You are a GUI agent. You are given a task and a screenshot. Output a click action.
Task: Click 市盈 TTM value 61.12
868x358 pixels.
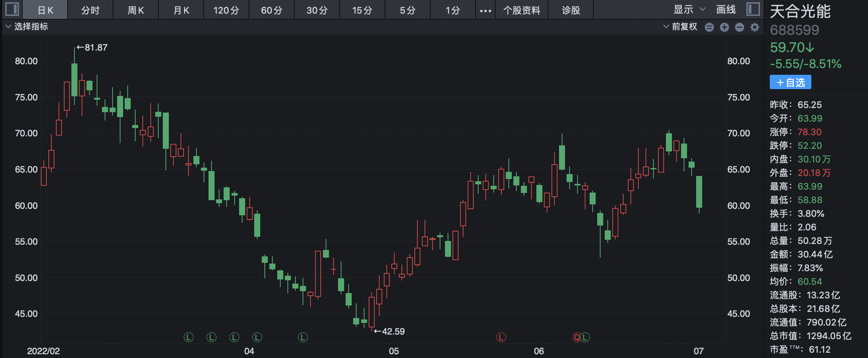(x=820, y=349)
